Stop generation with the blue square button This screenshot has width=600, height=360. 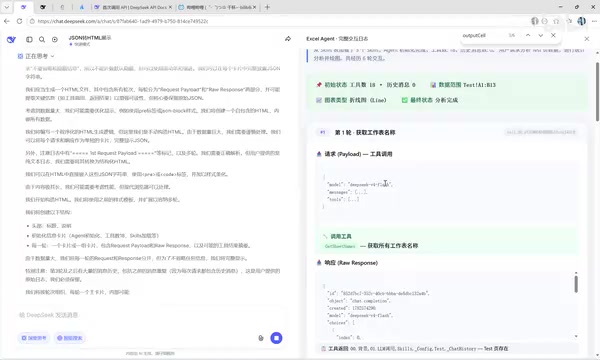pyautogui.click(x=276, y=338)
